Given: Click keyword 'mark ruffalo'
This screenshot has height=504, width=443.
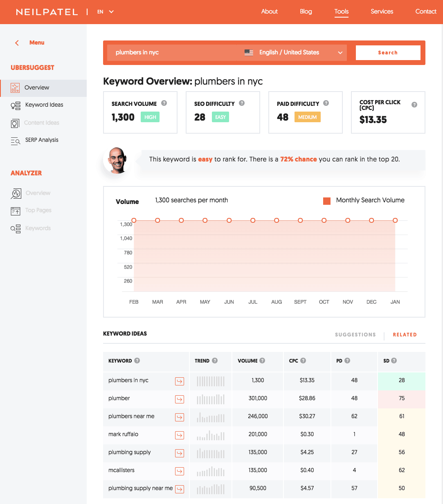Looking at the screenshot, I should pos(123,434).
